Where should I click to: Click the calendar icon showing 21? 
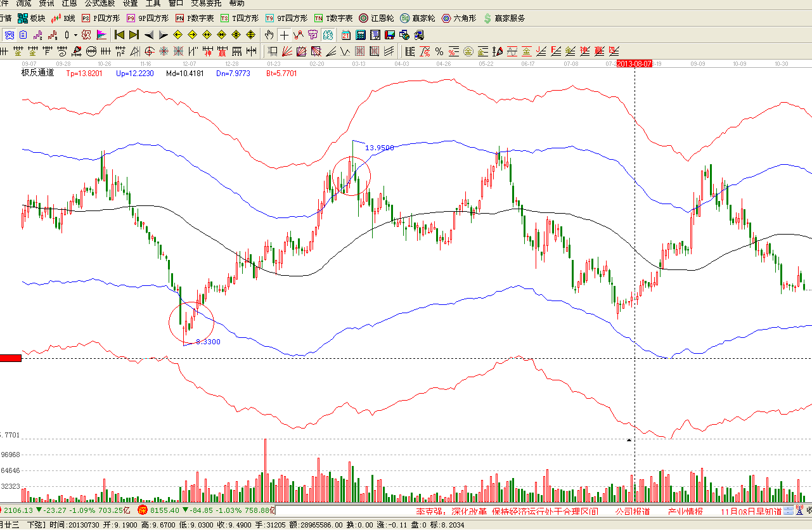(347, 35)
